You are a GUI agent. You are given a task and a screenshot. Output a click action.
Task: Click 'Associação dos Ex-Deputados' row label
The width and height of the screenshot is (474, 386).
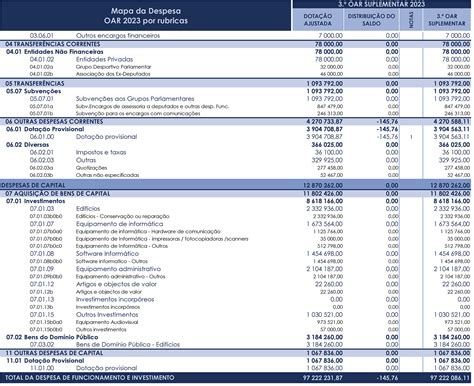click(x=113, y=74)
